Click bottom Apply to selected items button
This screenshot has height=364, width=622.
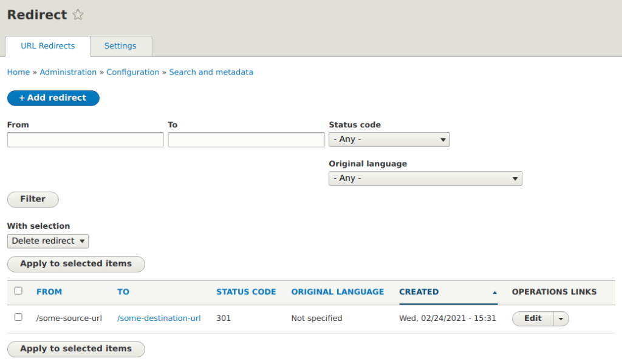76,349
